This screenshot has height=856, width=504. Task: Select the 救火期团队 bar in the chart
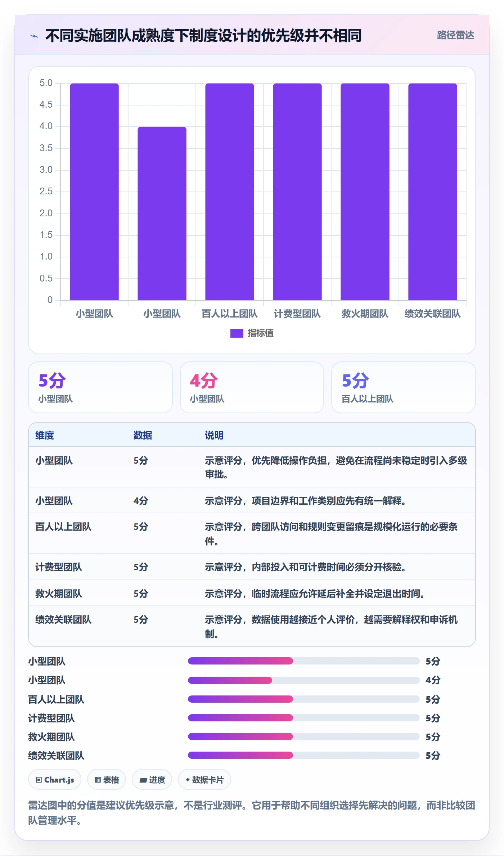(365, 192)
